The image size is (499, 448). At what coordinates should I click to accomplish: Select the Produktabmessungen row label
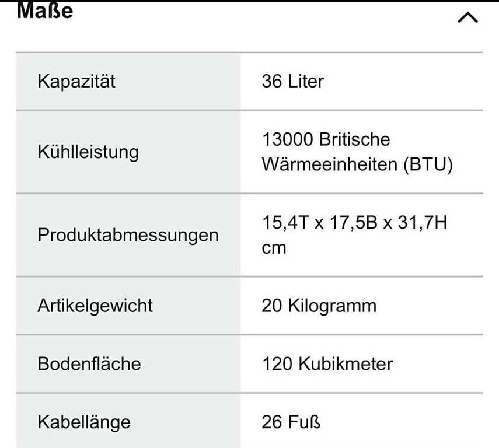point(128,236)
